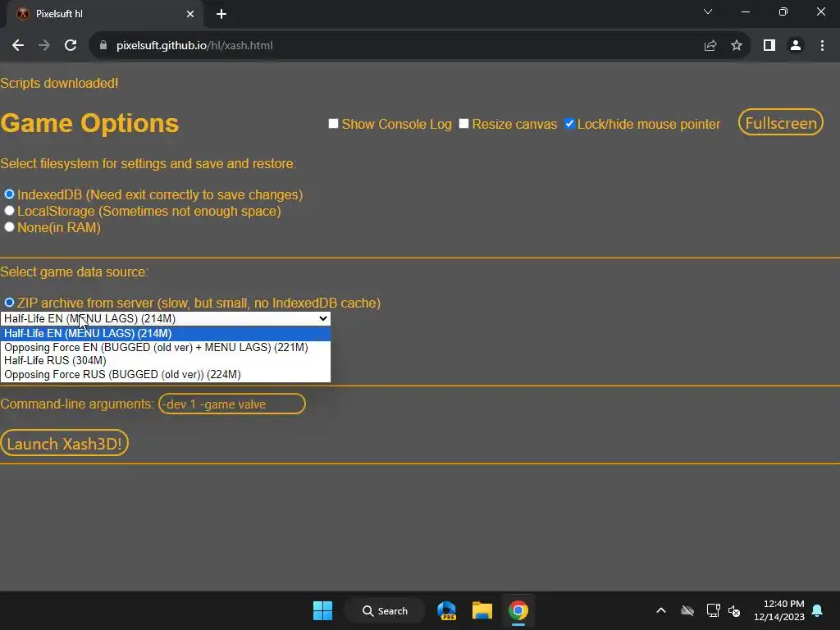Click the Fullscreen button

point(781,123)
